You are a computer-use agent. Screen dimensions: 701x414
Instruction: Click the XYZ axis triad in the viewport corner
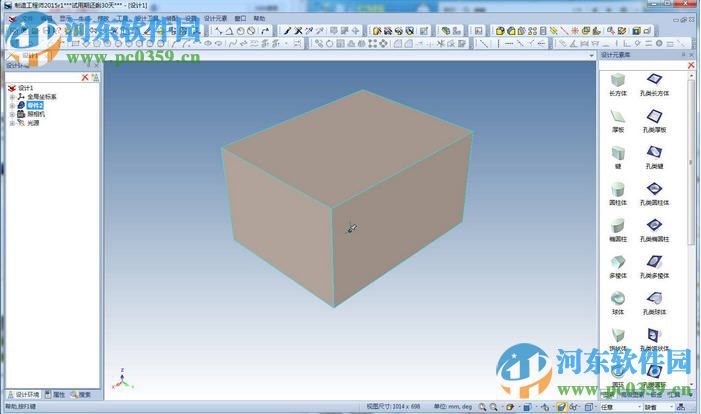[x=122, y=379]
